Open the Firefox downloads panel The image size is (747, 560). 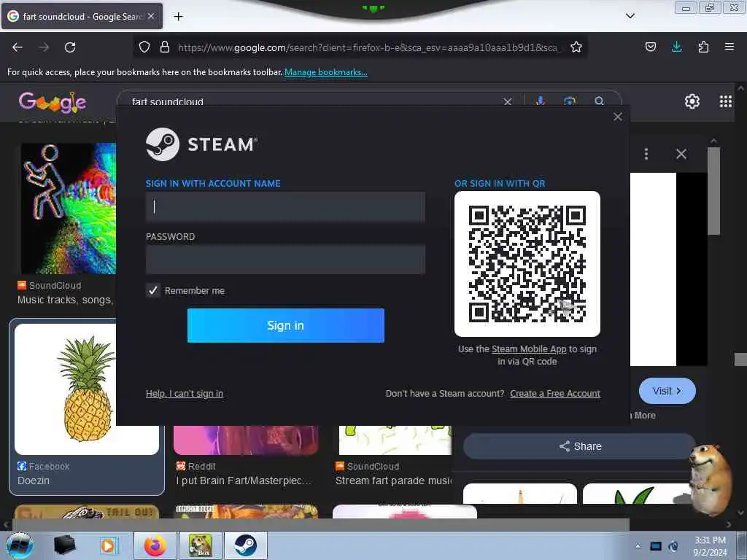(676, 47)
